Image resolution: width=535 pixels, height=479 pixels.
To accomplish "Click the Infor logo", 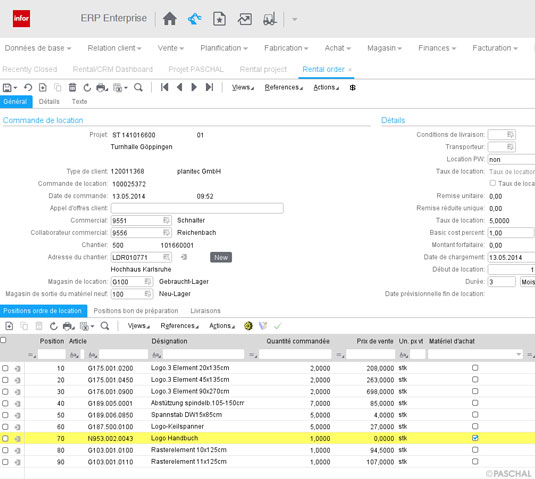I will tap(21, 18).
